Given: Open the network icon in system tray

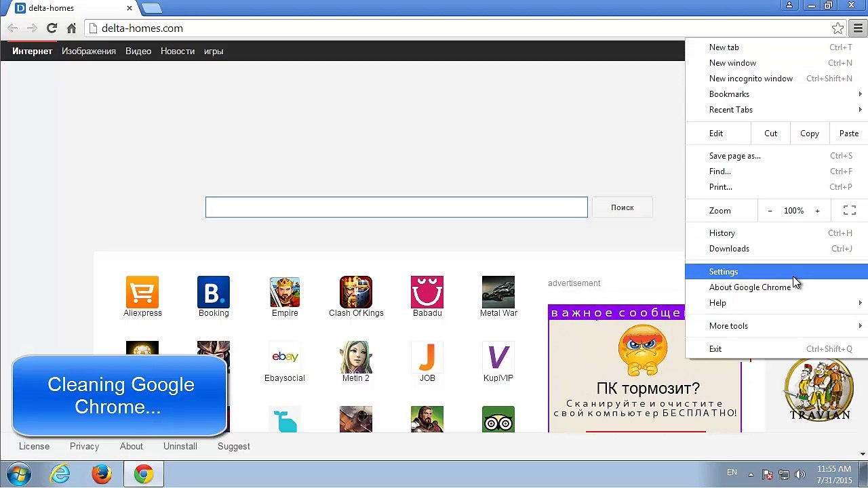Looking at the screenshot, I should point(784,474).
